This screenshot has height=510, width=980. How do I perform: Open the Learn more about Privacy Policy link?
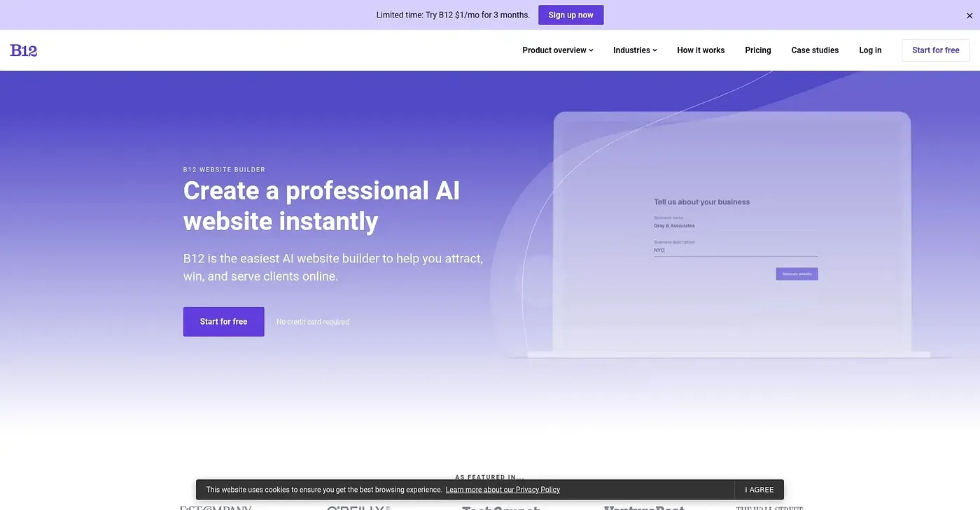[x=503, y=490]
